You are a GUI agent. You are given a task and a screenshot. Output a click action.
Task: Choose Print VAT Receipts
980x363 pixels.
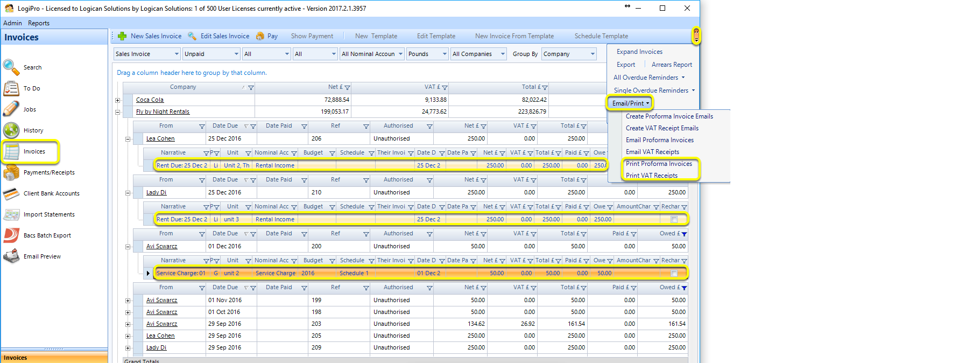(651, 176)
